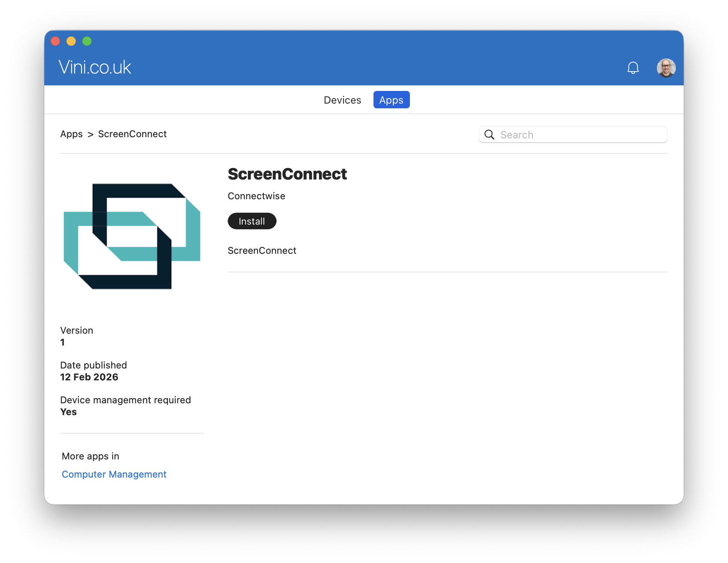Switch to the Devices tab
Screen dimensions: 728x563
tap(342, 100)
